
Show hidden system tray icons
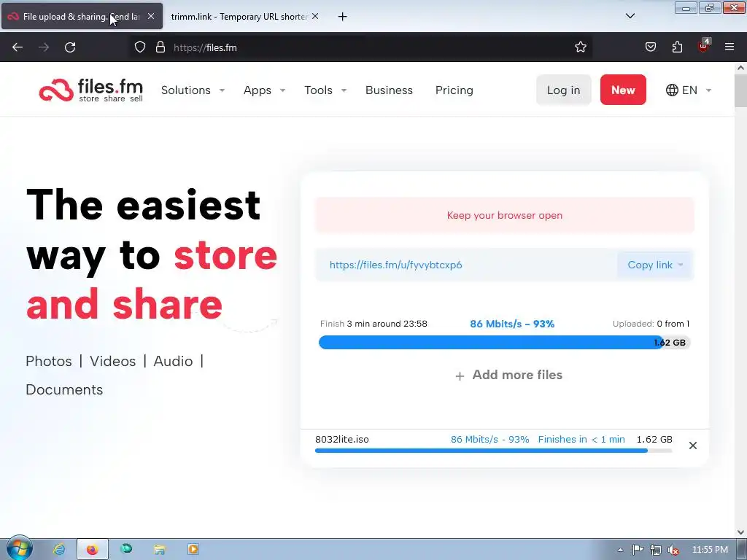coord(620,550)
